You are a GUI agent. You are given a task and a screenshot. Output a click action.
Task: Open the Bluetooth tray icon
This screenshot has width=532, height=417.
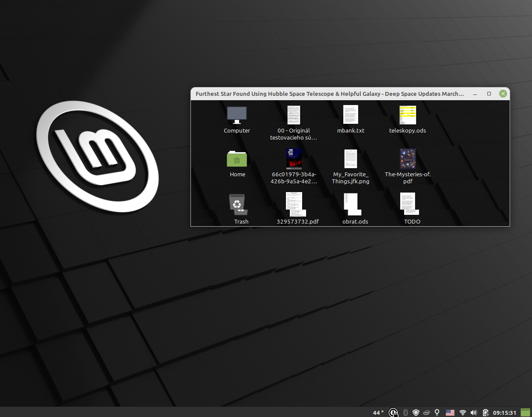[405, 413]
